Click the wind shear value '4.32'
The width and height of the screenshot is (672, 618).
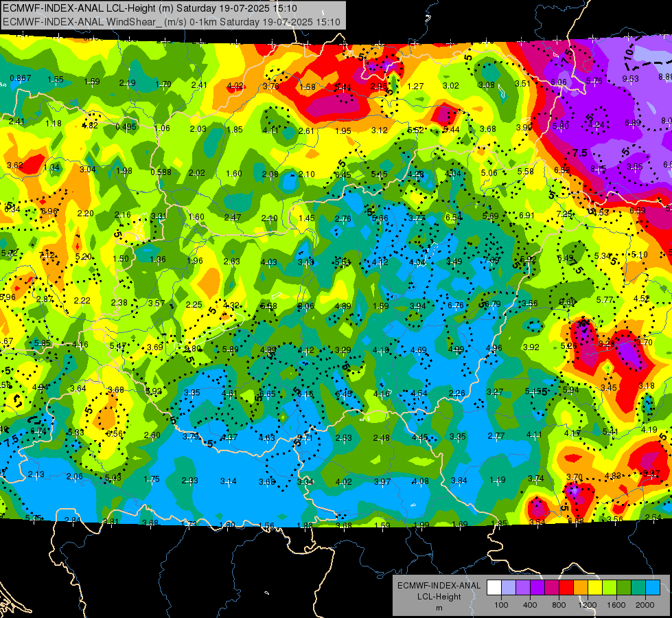(231, 306)
